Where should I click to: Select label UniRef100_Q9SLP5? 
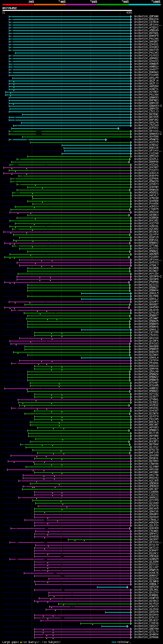point(146,78)
